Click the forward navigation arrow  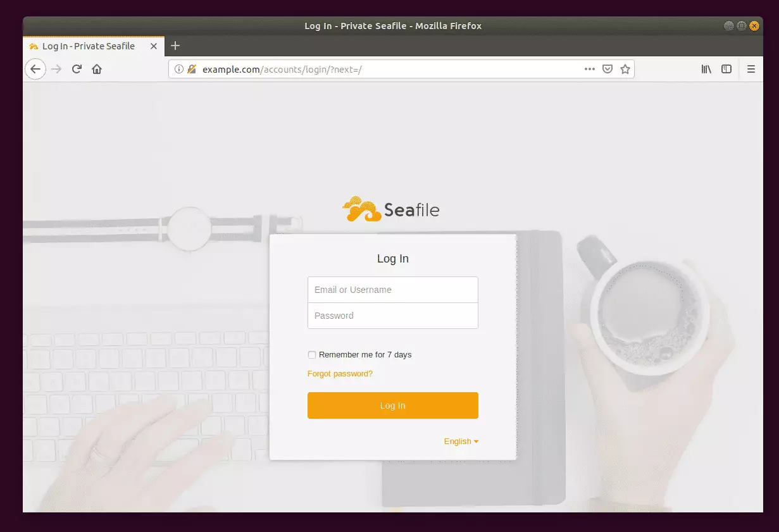[x=56, y=69]
